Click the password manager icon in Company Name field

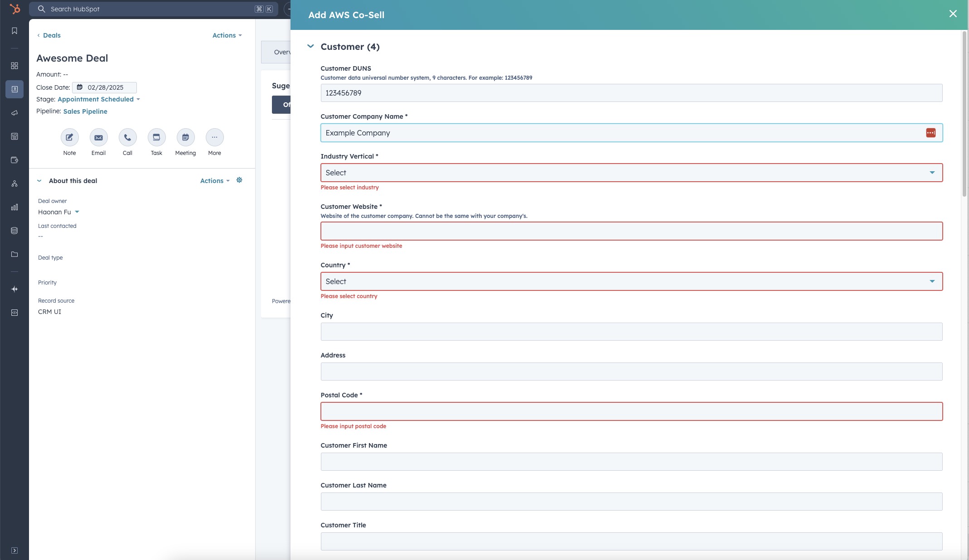point(930,133)
